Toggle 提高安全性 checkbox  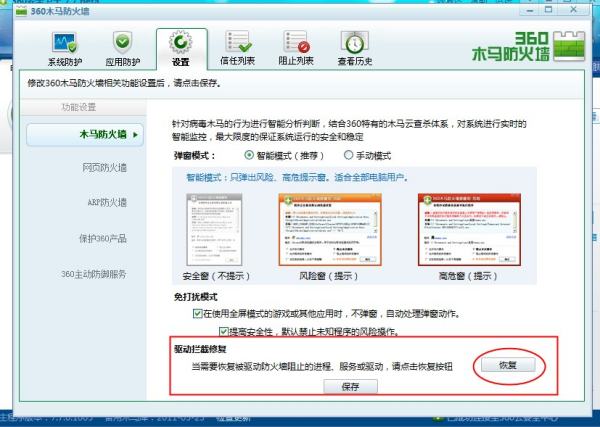click(x=223, y=331)
